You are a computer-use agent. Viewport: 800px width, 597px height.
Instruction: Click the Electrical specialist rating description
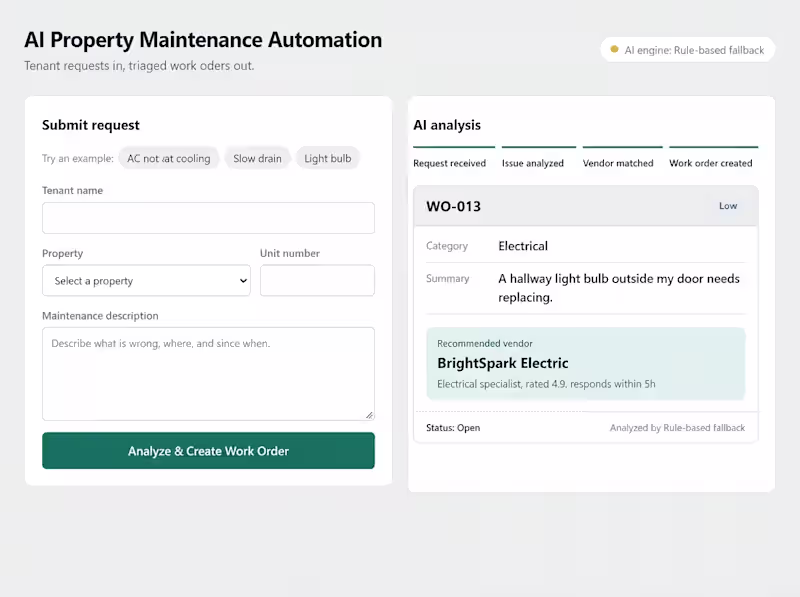[546, 384]
